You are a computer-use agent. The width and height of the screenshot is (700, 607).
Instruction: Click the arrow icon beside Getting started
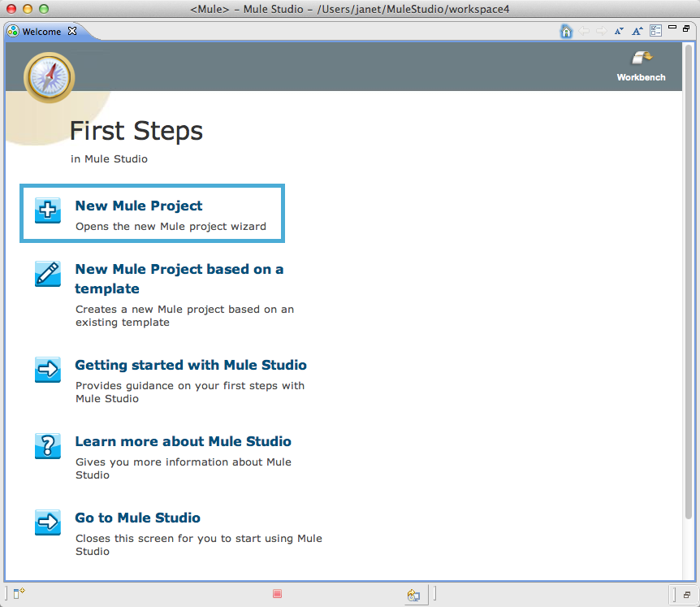point(48,369)
